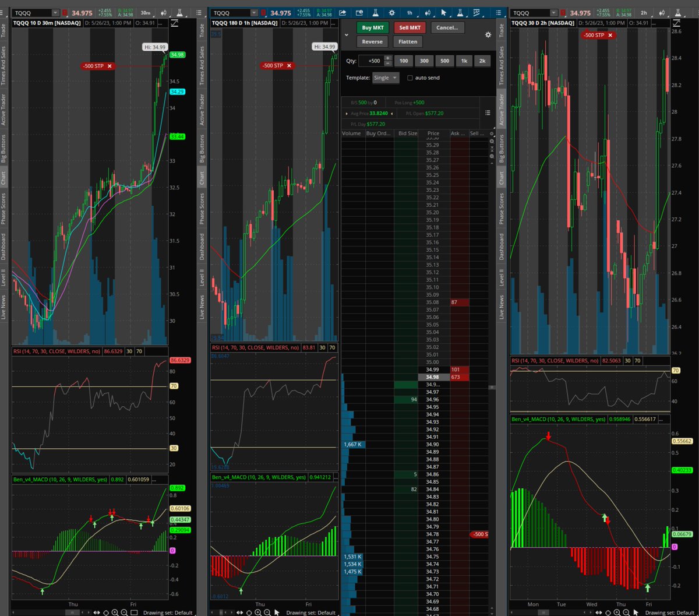Zoom out on the left chart bottom bar
This screenshot has width=699, height=616.
pos(124,613)
